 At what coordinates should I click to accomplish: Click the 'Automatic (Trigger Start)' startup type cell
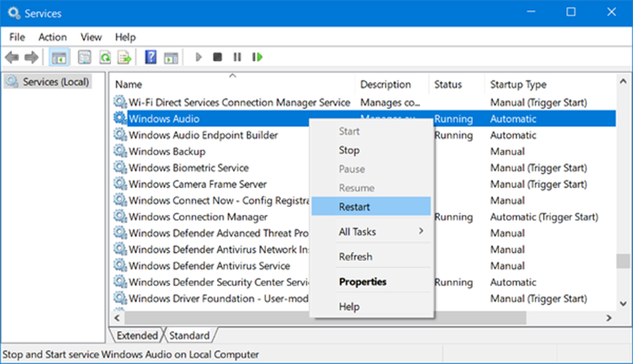pyautogui.click(x=544, y=217)
